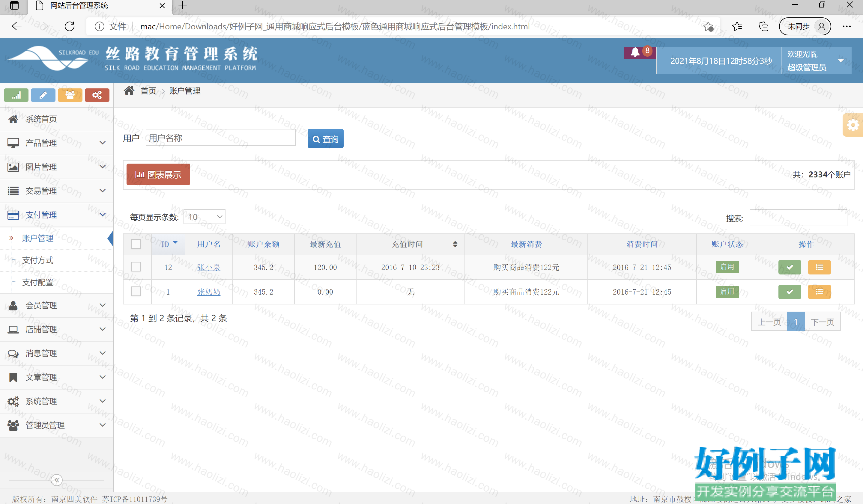This screenshot has width=863, height=504.
Task: Expand the 图片管理 menu
Action: tap(57, 167)
